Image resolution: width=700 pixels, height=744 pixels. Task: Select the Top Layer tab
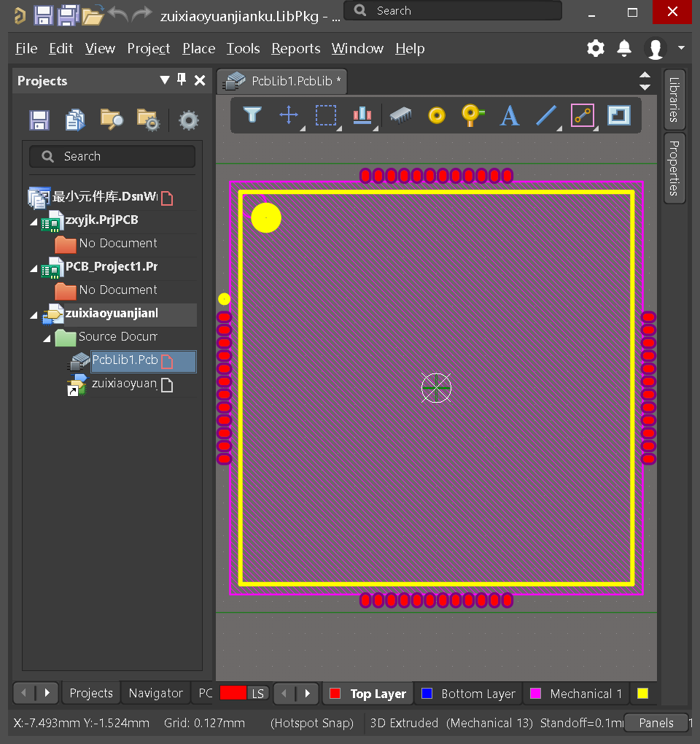point(368,694)
